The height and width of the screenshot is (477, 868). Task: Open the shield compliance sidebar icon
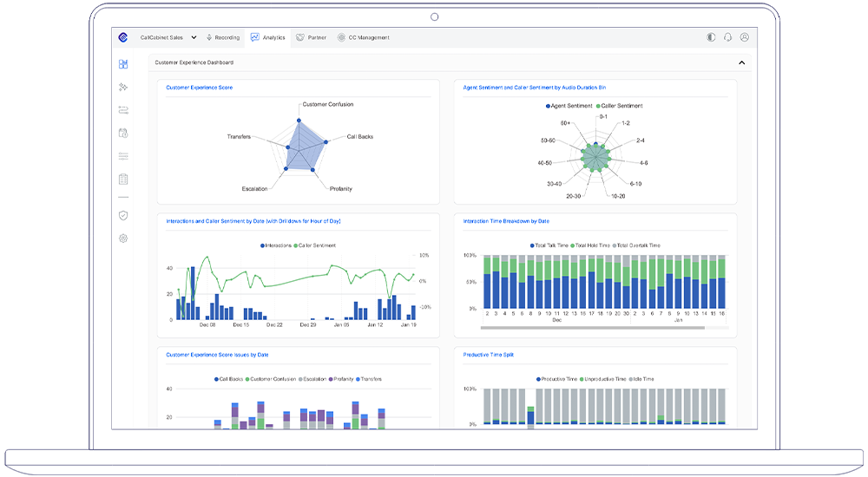tap(123, 215)
